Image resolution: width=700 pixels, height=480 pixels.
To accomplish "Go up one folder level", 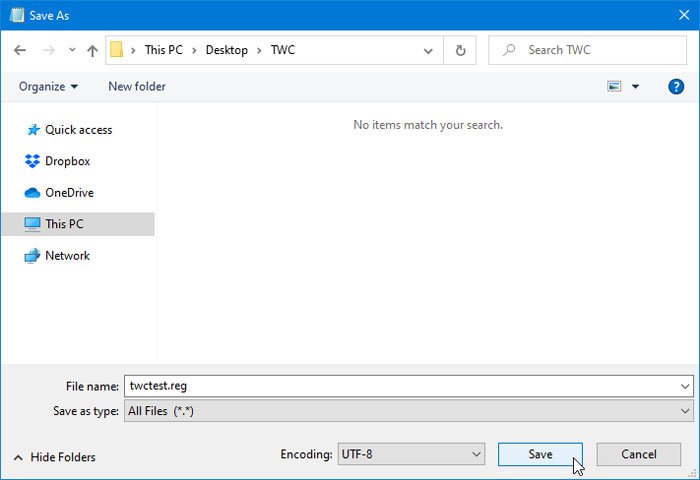I will (x=93, y=50).
